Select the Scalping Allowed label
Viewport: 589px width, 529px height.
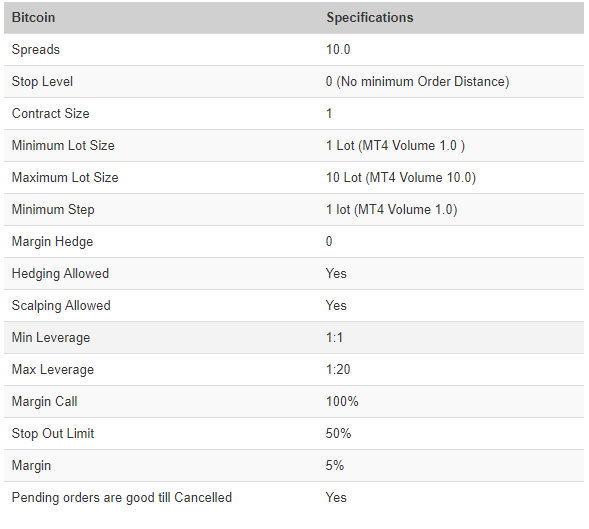pyautogui.click(x=61, y=306)
